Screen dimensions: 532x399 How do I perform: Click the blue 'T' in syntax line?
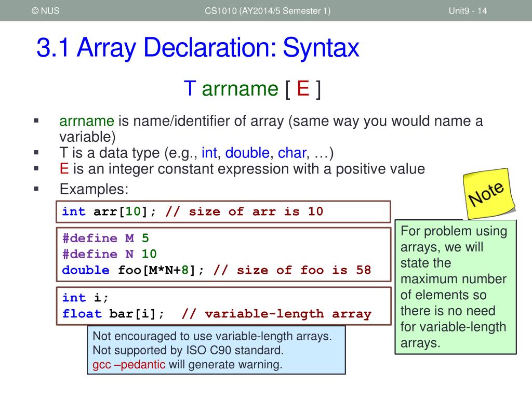tap(190, 88)
